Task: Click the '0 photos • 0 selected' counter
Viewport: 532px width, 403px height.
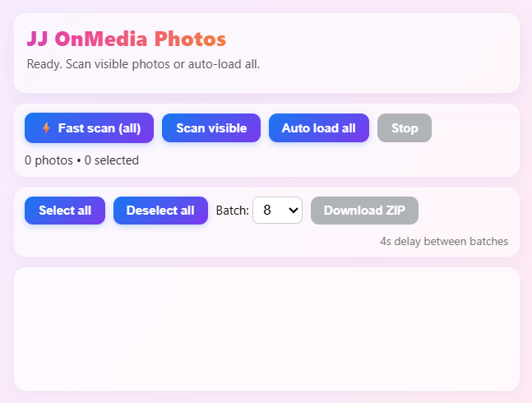Action: pos(81,160)
